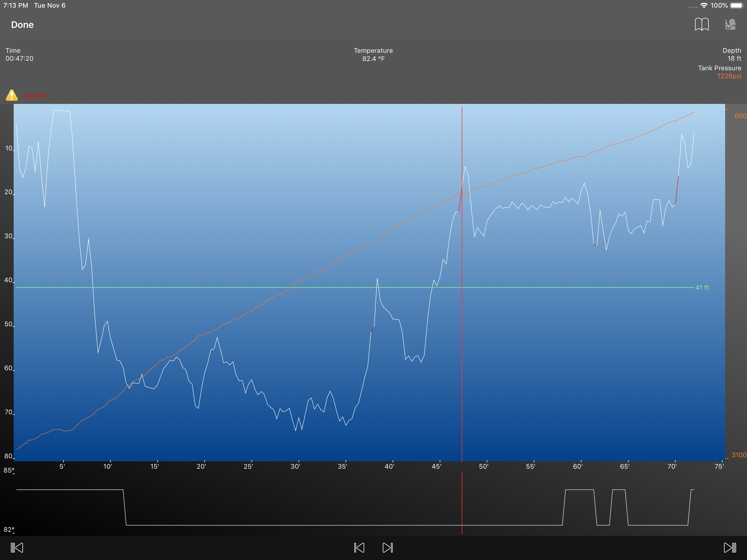The height and width of the screenshot is (560, 747).
Task: Open the logbook book icon
Action: (701, 24)
